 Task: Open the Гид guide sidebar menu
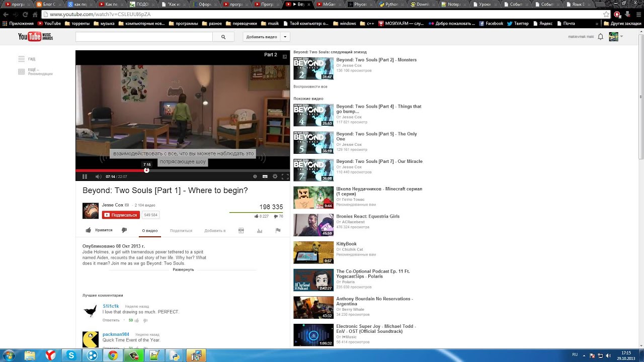[x=27, y=59]
